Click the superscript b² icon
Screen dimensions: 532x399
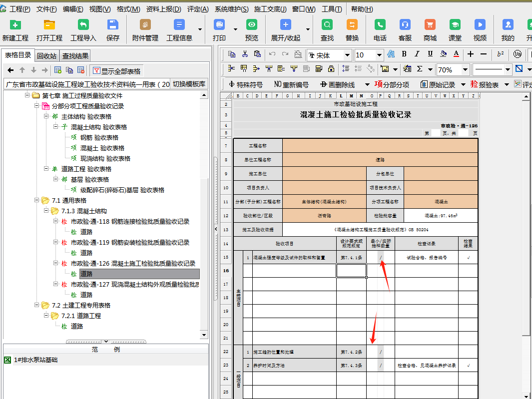click(x=501, y=54)
